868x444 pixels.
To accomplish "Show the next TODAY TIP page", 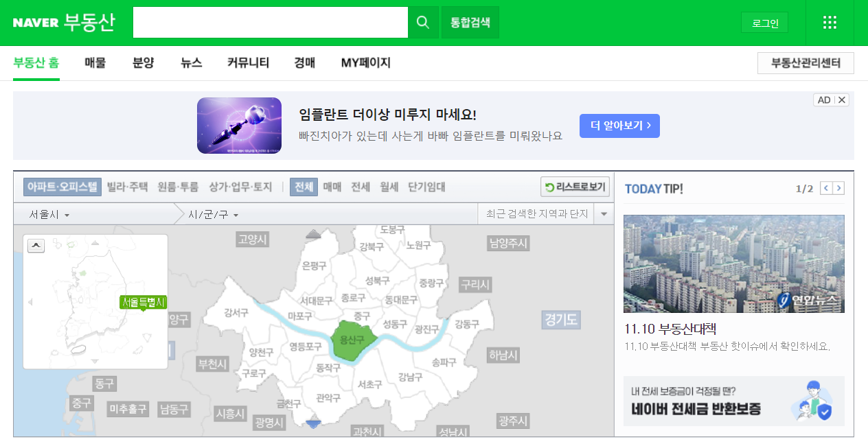I will click(838, 187).
